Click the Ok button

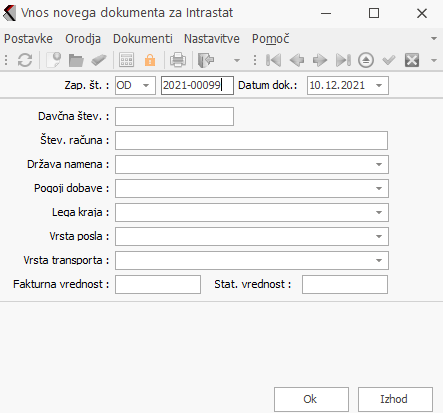(x=311, y=399)
